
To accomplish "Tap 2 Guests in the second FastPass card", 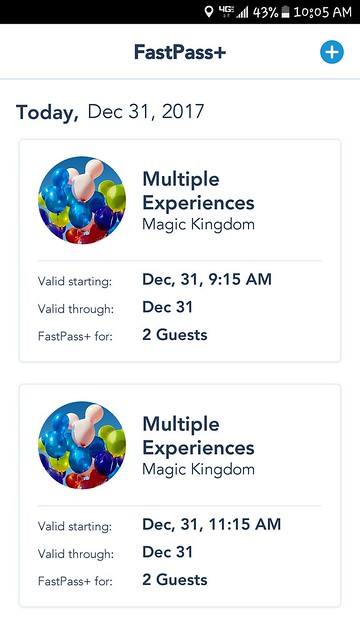I will pyautogui.click(x=175, y=580).
